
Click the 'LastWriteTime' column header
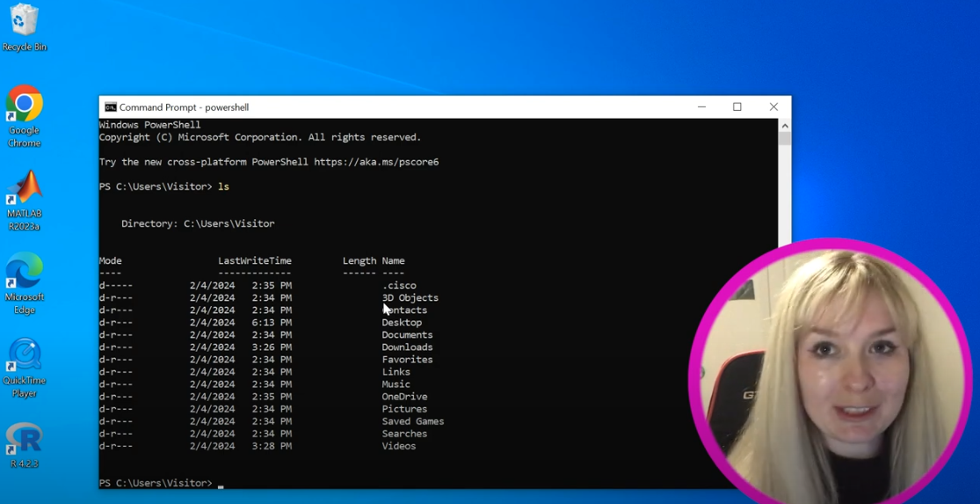pyautogui.click(x=254, y=260)
